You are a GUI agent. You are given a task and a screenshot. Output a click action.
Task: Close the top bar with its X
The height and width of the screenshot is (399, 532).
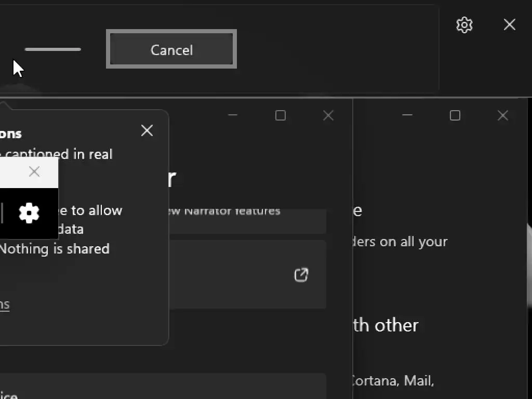(509, 25)
